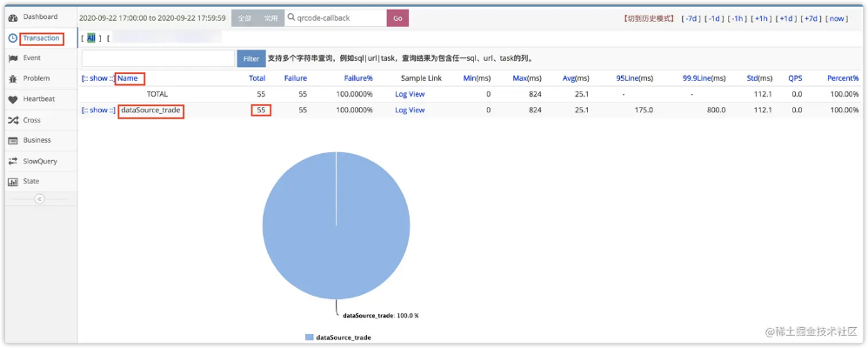Sort by Total column
Image resolution: width=868 pixels, height=348 pixels.
click(257, 78)
